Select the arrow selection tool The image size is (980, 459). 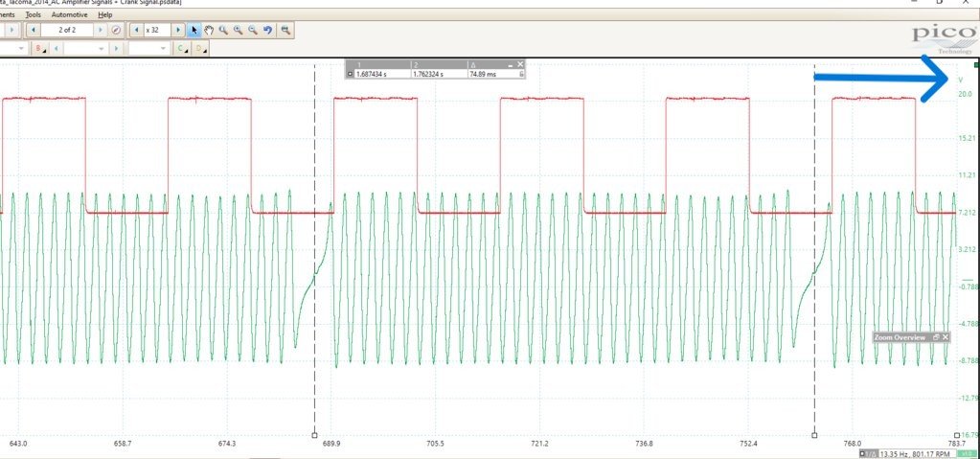point(194,30)
